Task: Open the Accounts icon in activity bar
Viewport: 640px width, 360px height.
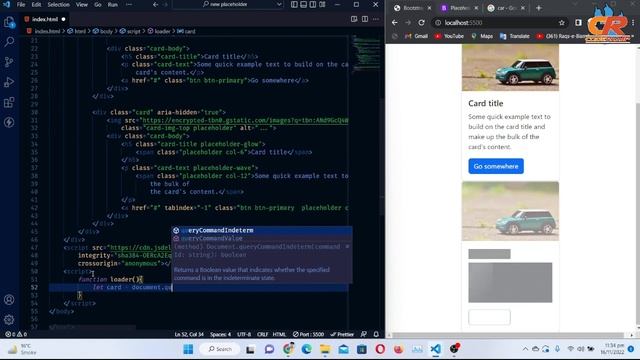Action: [9, 300]
